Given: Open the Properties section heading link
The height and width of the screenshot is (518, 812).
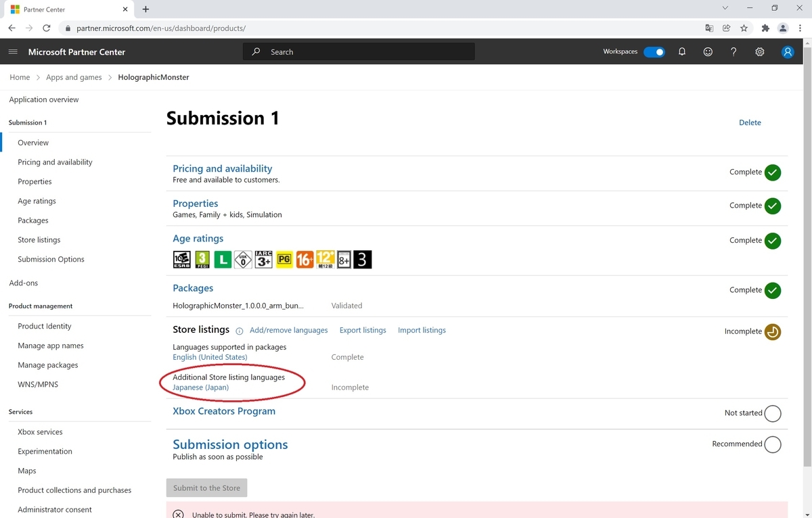Looking at the screenshot, I should 196,204.
